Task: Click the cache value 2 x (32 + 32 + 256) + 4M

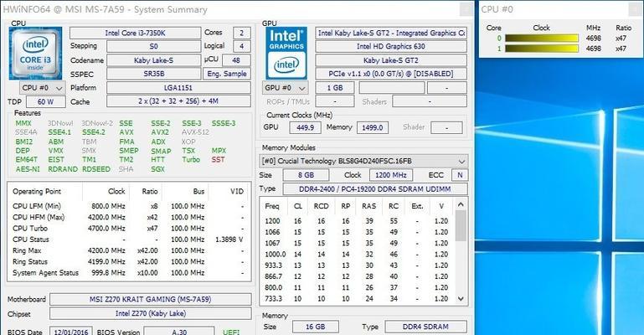Action: pos(178,101)
